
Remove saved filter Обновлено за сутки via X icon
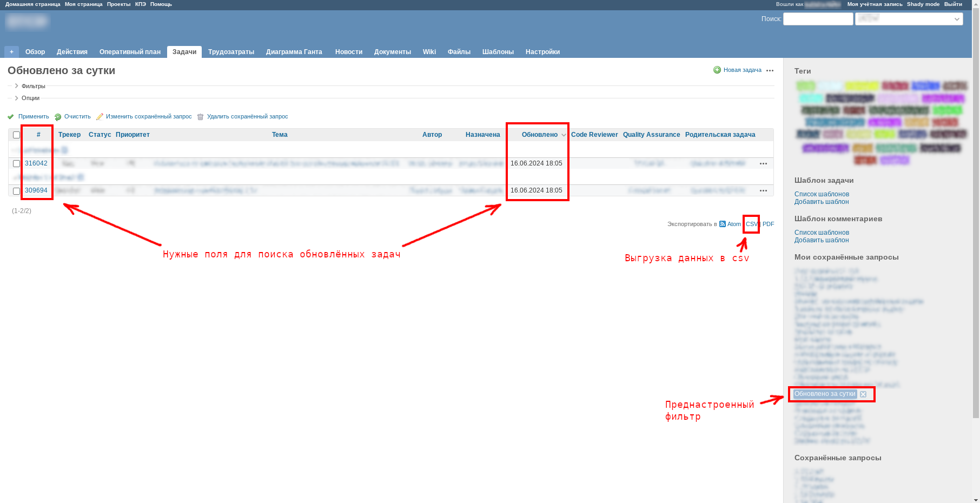[864, 394]
